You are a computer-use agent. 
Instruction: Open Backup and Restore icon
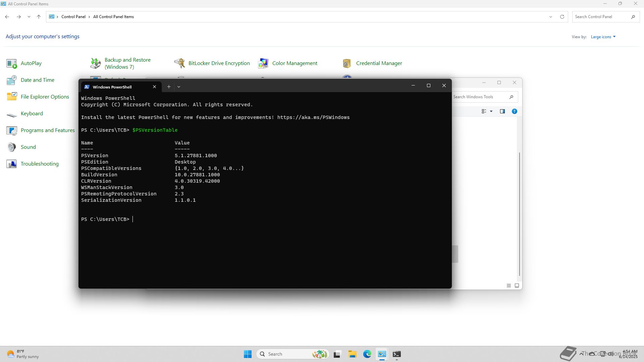coord(96,63)
